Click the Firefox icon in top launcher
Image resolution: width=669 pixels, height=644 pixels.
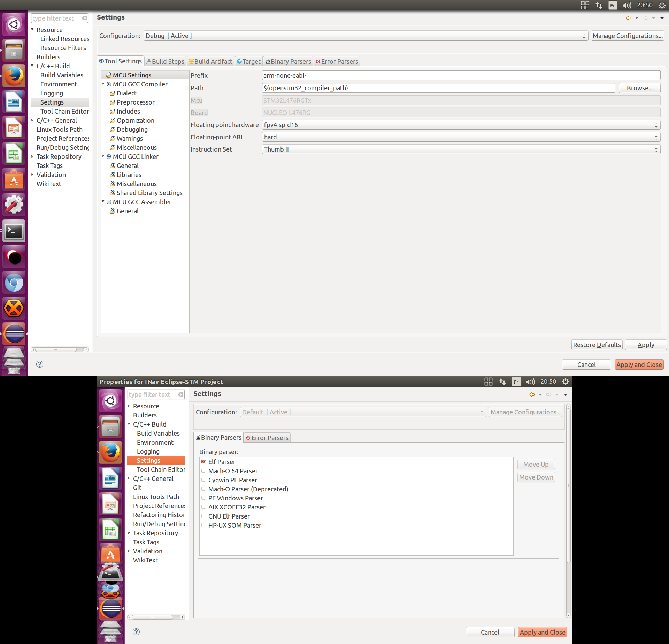click(x=14, y=76)
